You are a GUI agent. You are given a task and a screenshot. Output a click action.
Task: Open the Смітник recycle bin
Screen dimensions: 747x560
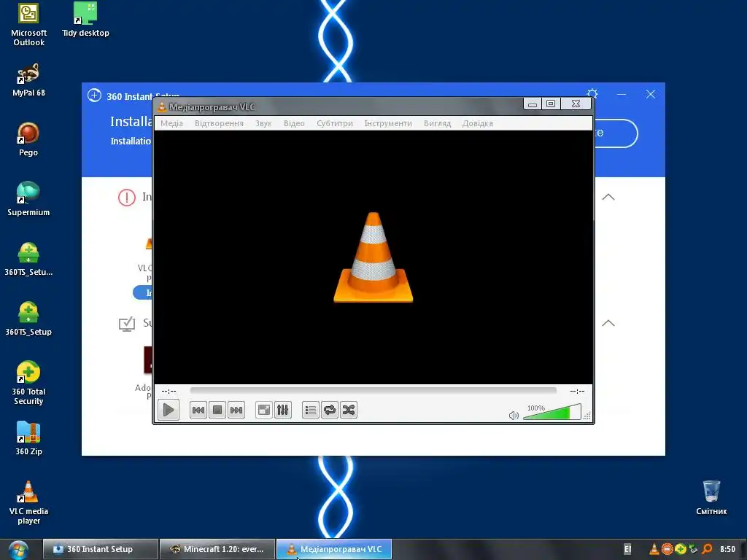(x=711, y=498)
